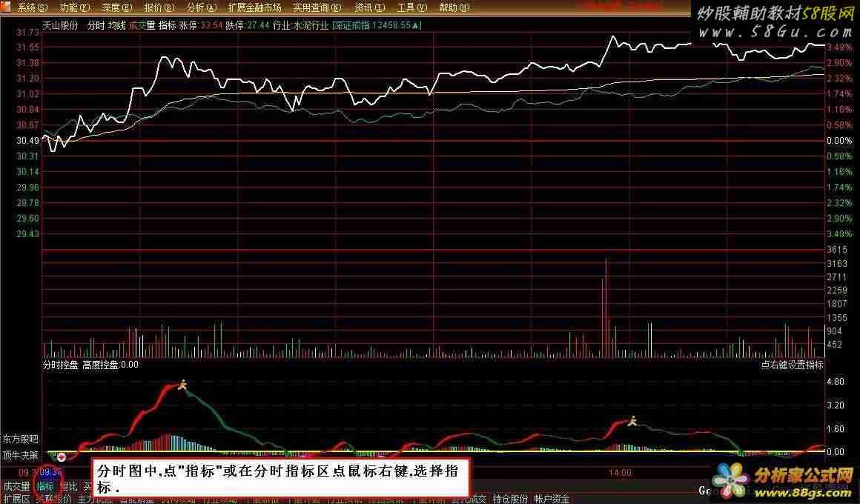
Task: Click the tallest red volume spike bar
Action: tap(606, 308)
